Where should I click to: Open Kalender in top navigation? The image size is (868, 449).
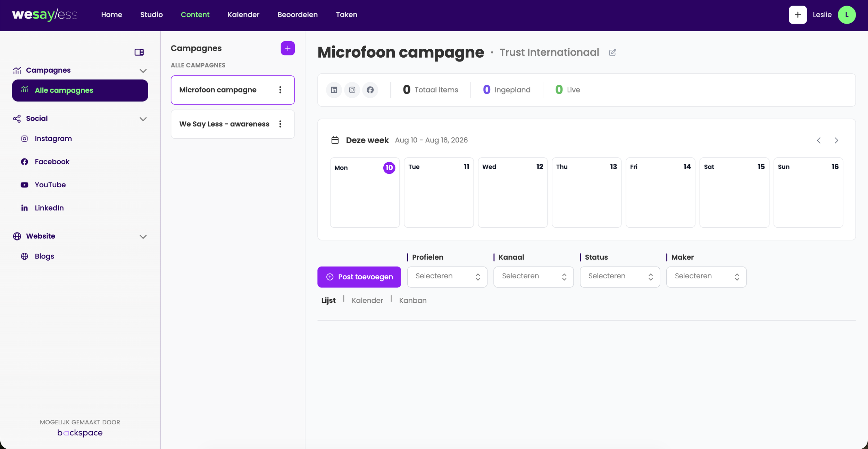[x=243, y=15]
